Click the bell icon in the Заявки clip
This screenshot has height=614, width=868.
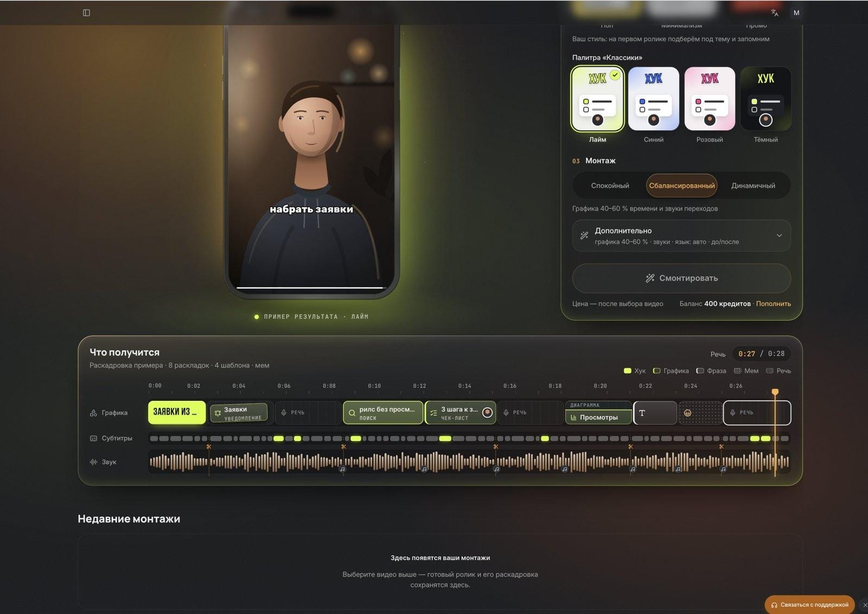pos(218,413)
